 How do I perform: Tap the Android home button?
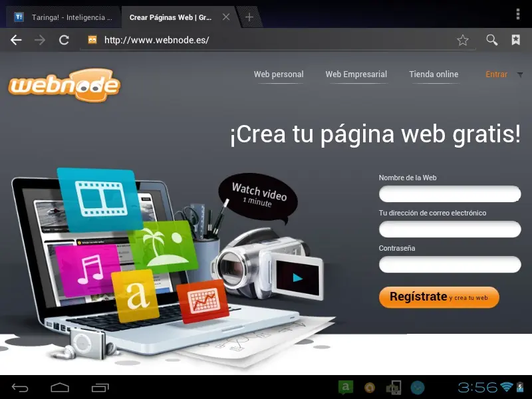60,388
